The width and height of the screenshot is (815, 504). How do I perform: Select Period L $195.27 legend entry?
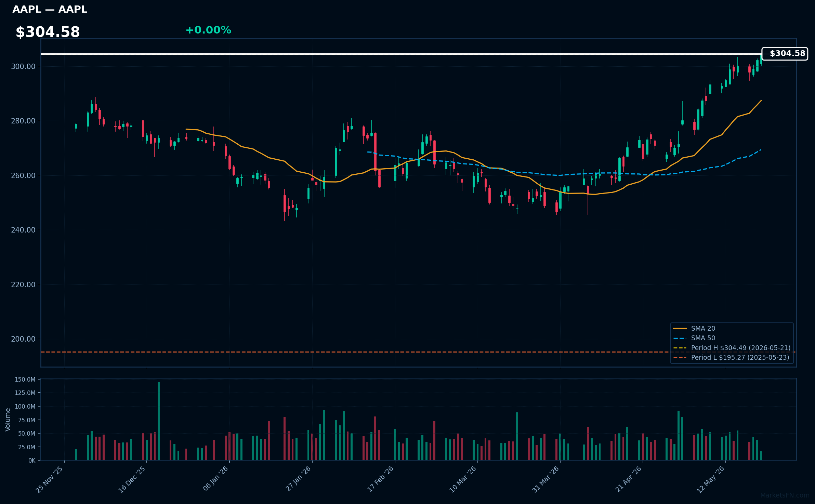tap(731, 357)
